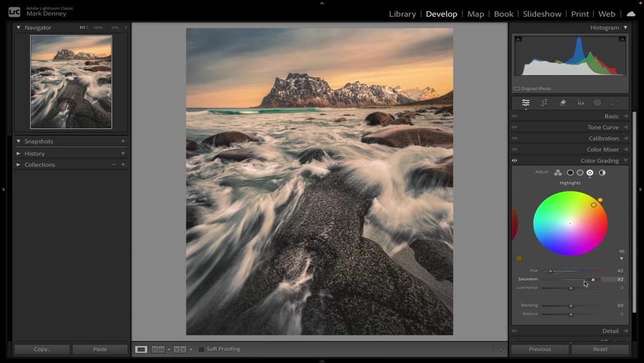Toggle Original Photo checkbox under histogram

point(517,89)
